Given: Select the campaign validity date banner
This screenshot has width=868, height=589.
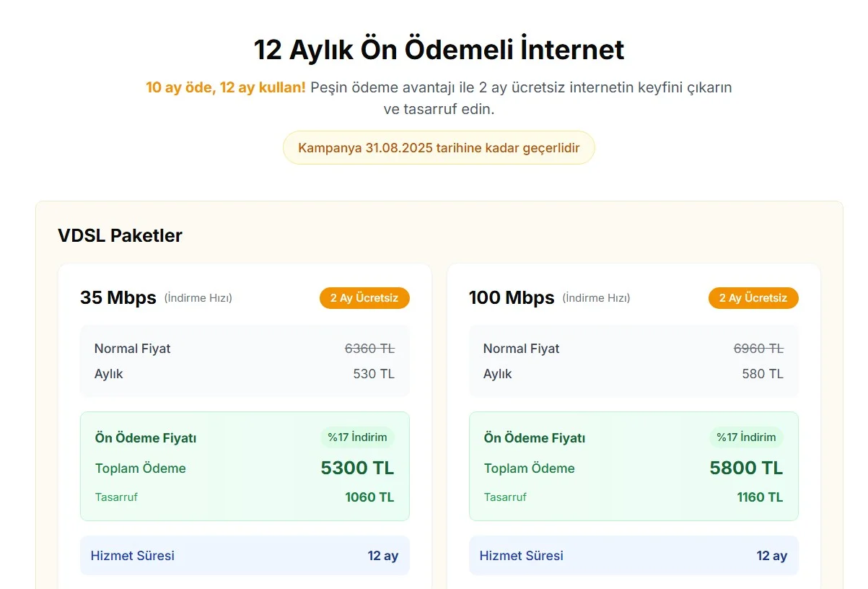Looking at the screenshot, I should [x=439, y=147].
